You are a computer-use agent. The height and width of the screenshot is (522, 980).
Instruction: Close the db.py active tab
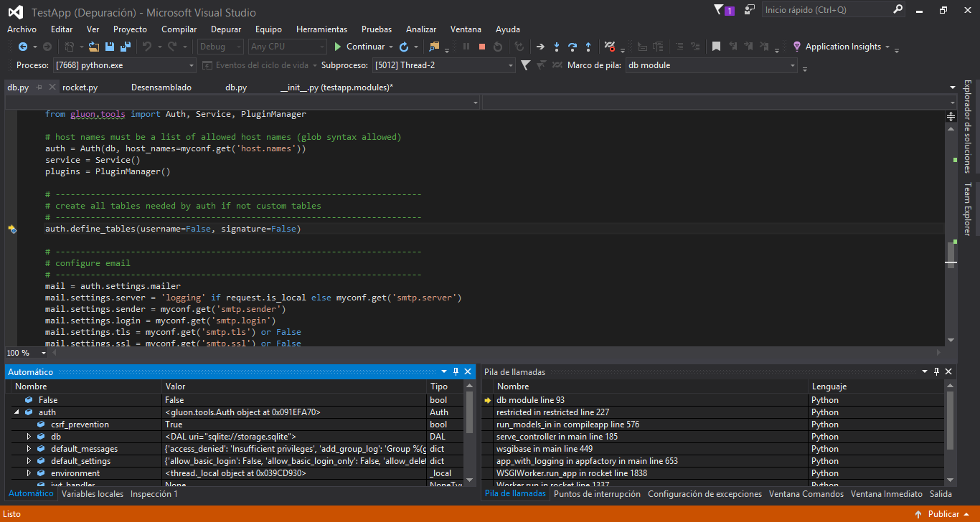pos(52,87)
